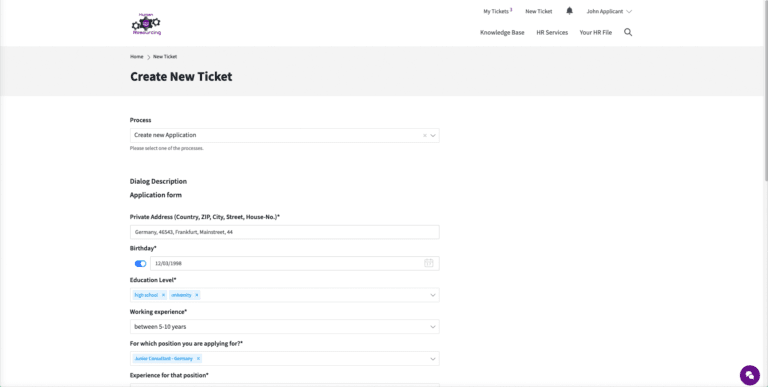Remove the Junior Consultant - Germany tag
Screen dimensions: 768x387
click(x=198, y=359)
